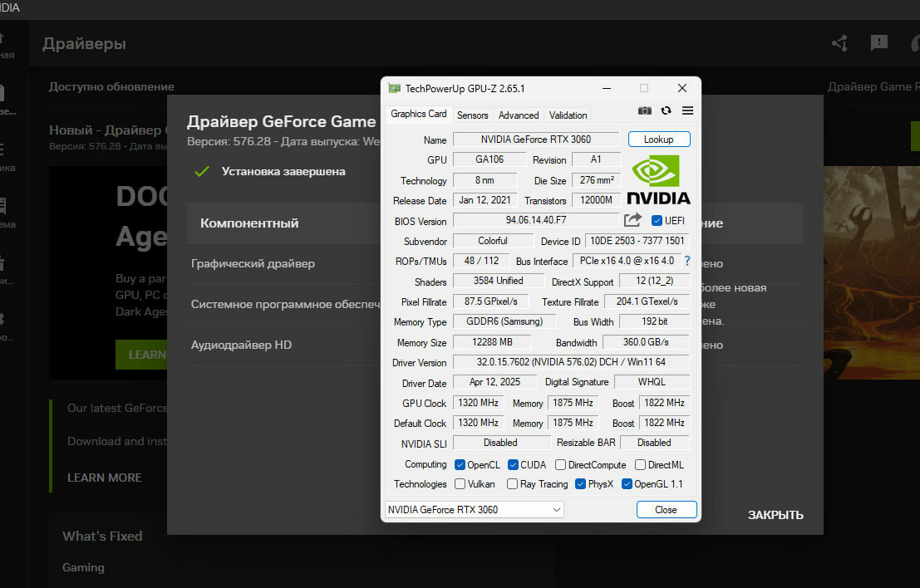Viewport: 920px width, 588px height.
Task: Click the Release Date Jan 12, 2021 field
Action: coord(485,200)
